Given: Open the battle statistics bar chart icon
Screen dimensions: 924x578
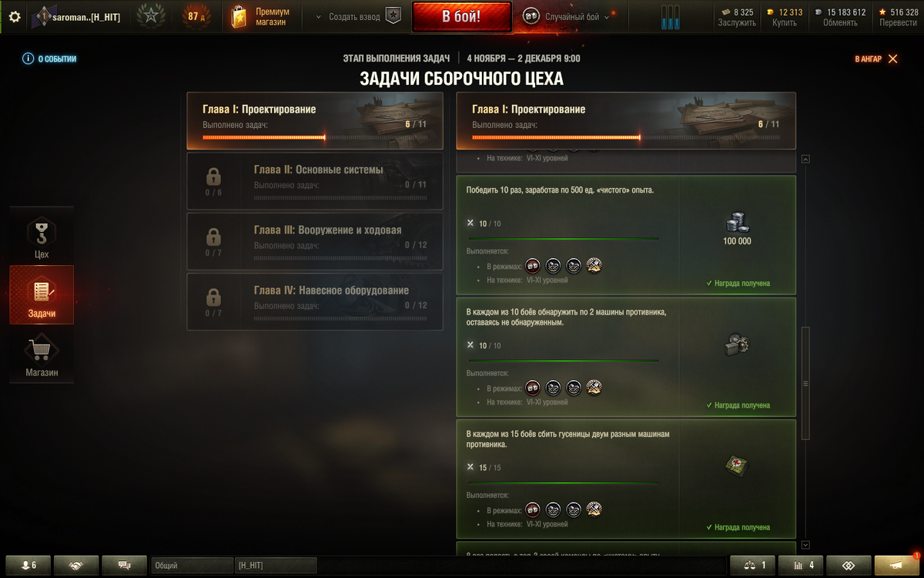Looking at the screenshot, I should tap(801, 565).
